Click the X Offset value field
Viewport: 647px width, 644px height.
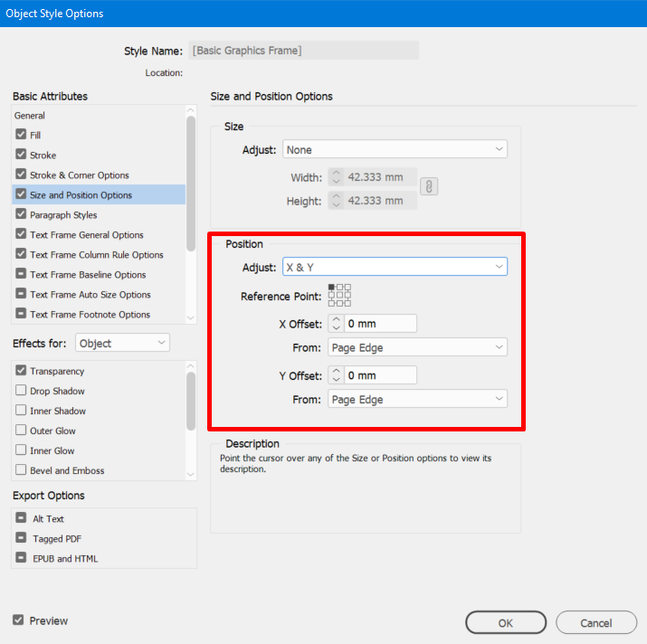tap(380, 324)
